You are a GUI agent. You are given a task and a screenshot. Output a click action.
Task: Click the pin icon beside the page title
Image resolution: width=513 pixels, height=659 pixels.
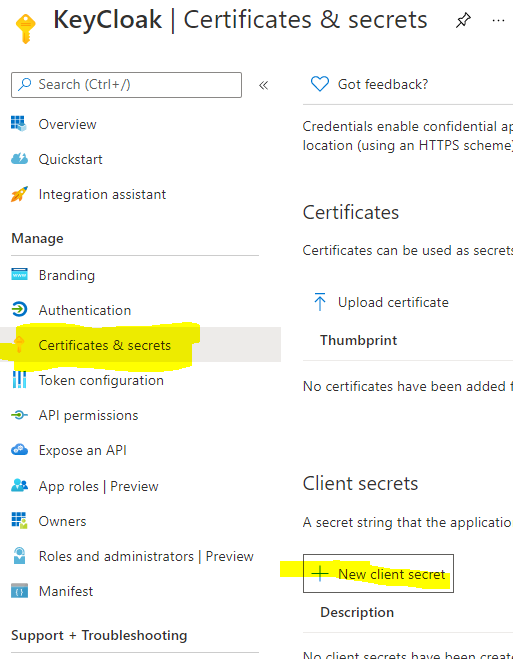point(463,20)
